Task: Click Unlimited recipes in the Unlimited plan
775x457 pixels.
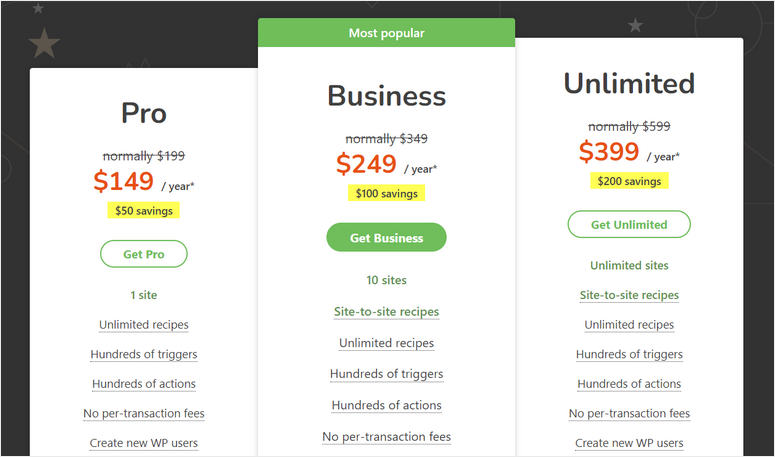Action: click(x=629, y=325)
